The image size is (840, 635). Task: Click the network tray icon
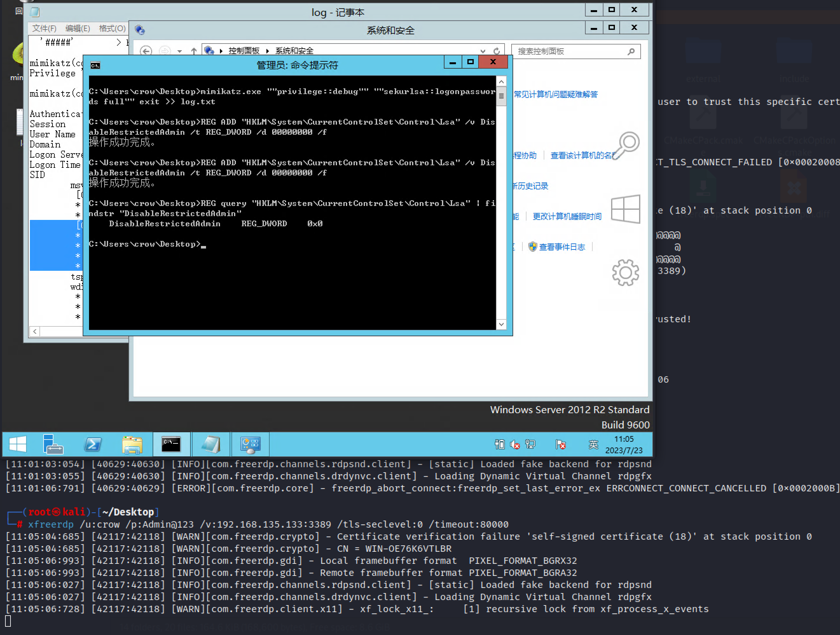(x=531, y=444)
